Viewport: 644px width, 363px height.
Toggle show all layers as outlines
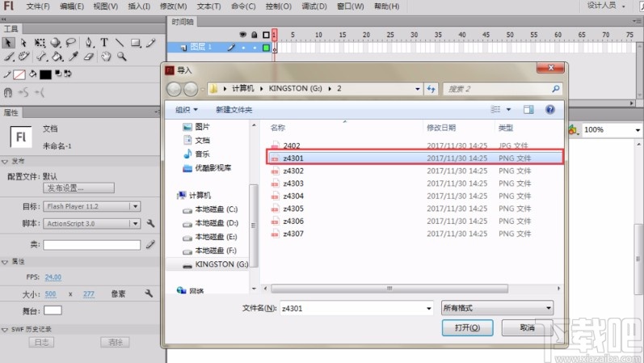266,35
